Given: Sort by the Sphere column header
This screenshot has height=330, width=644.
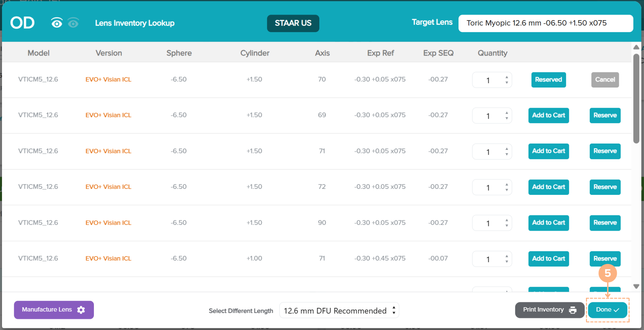Looking at the screenshot, I should 179,53.
